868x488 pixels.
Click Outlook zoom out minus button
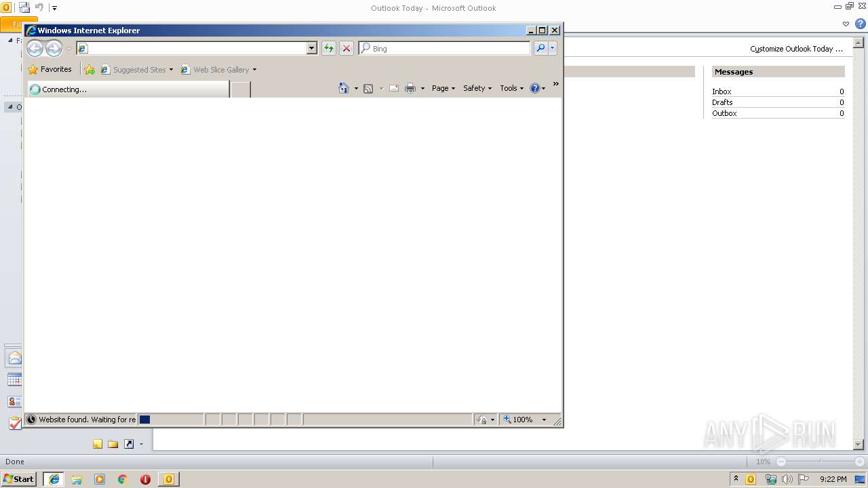[x=781, y=462]
